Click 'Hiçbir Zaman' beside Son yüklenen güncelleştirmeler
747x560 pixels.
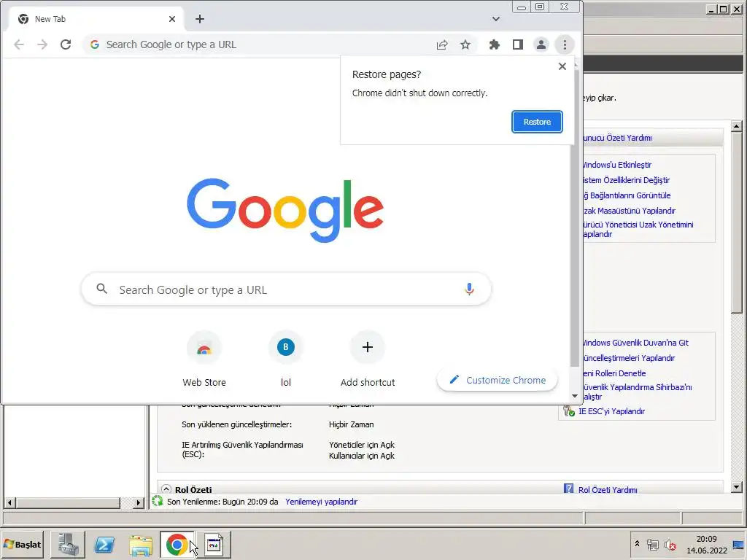coord(351,424)
